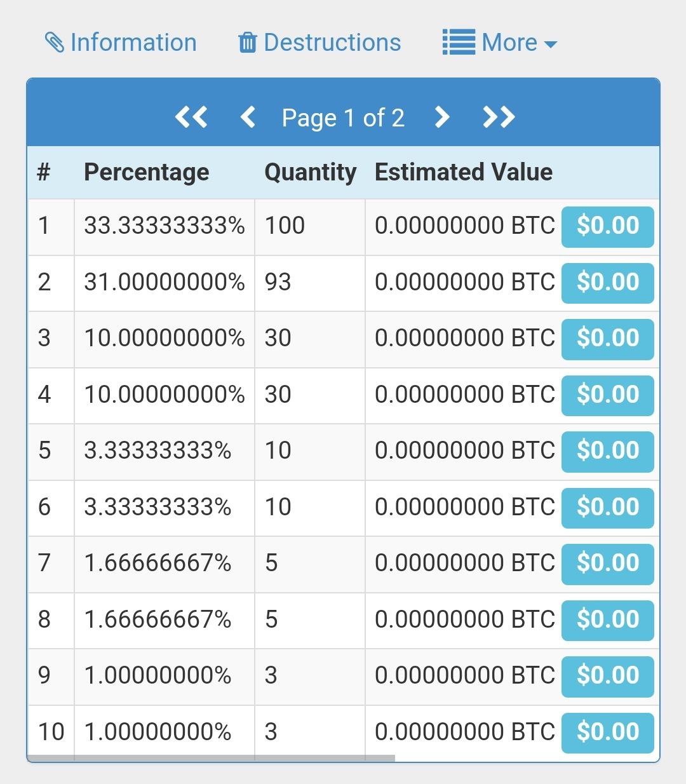This screenshot has height=784, width=686.
Task: Go to the first page using double-left arrows
Action: click(x=191, y=118)
